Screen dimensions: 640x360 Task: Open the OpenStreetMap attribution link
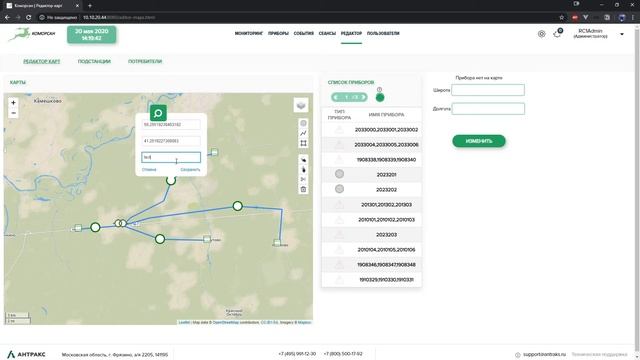(x=226, y=322)
